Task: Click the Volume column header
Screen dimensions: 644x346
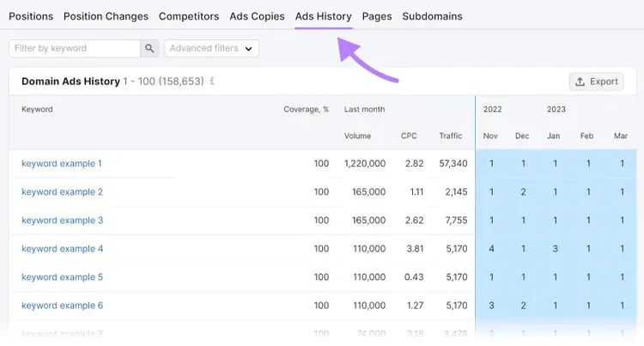Action: [x=357, y=136]
